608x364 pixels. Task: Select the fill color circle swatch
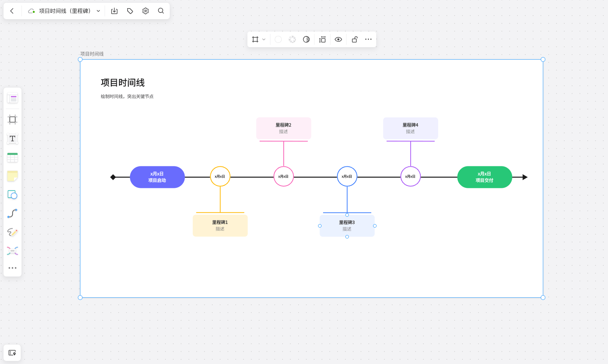(278, 39)
